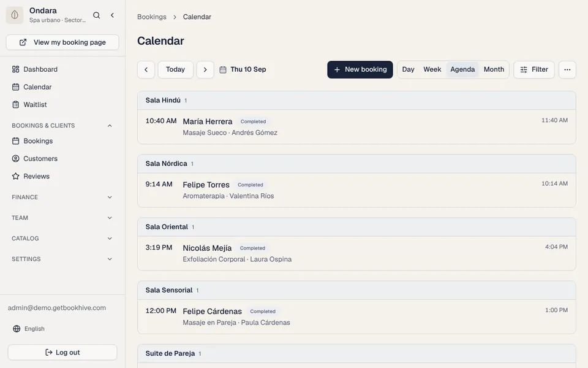Open Nicolás Mejía's booking
Image resolution: width=588 pixels, height=368 pixels.
click(356, 253)
